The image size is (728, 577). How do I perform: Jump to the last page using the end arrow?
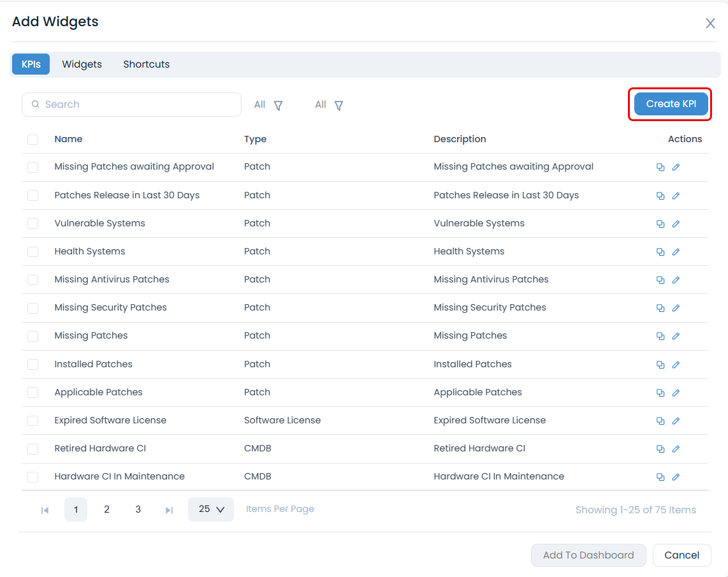[x=168, y=509]
